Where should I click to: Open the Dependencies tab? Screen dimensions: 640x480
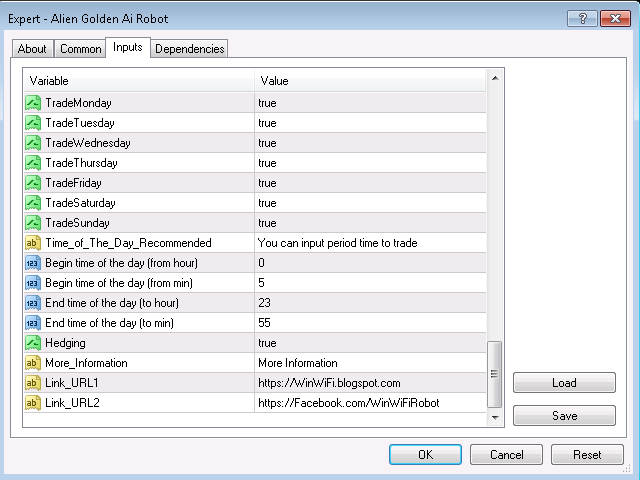[x=189, y=49]
